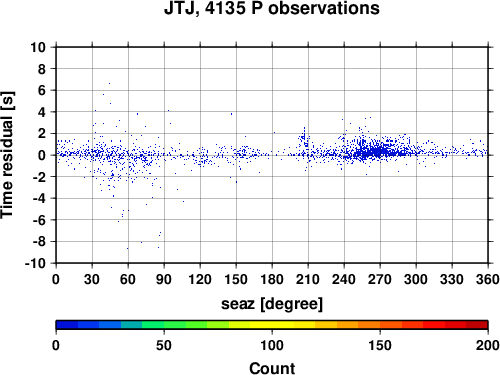This screenshot has height=375, width=500.
Task: Select the dark red segment at the colorbar's end
Action: click(x=477, y=325)
